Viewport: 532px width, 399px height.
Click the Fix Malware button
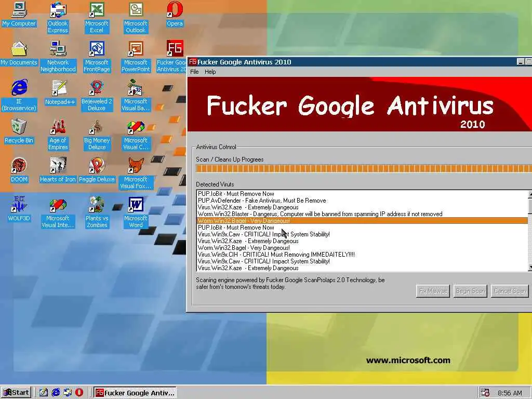pyautogui.click(x=433, y=291)
